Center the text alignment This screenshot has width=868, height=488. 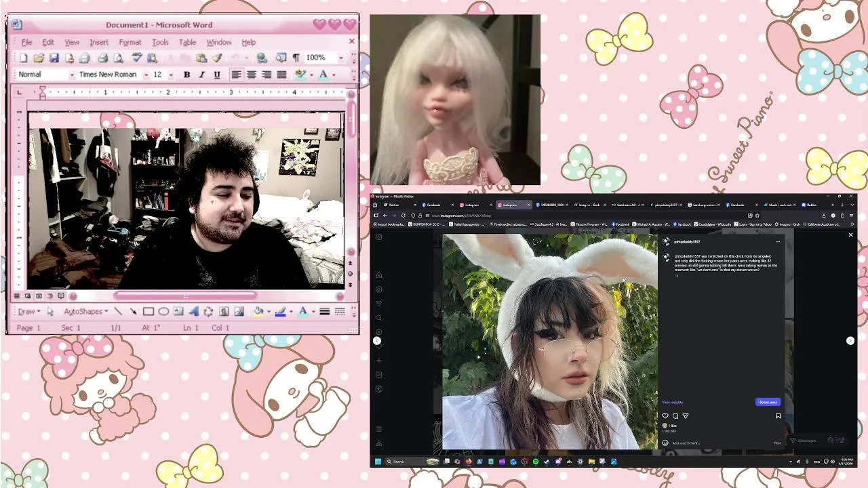coord(251,75)
